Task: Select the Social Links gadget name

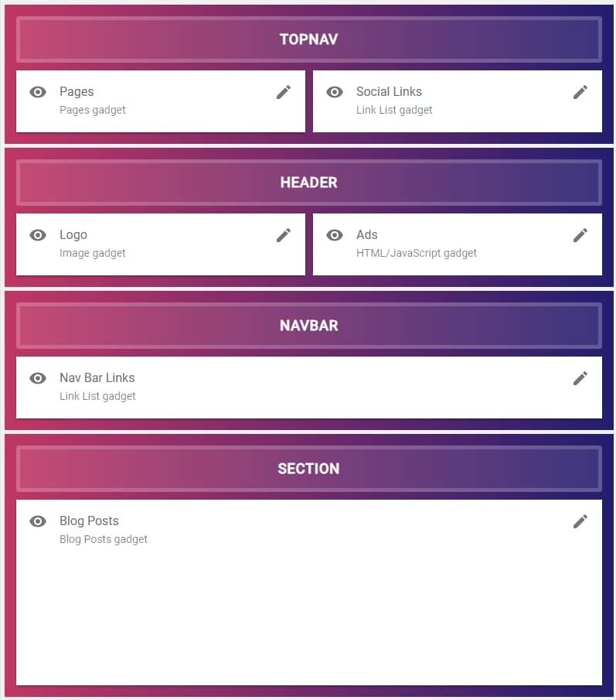Action: pyautogui.click(x=389, y=91)
